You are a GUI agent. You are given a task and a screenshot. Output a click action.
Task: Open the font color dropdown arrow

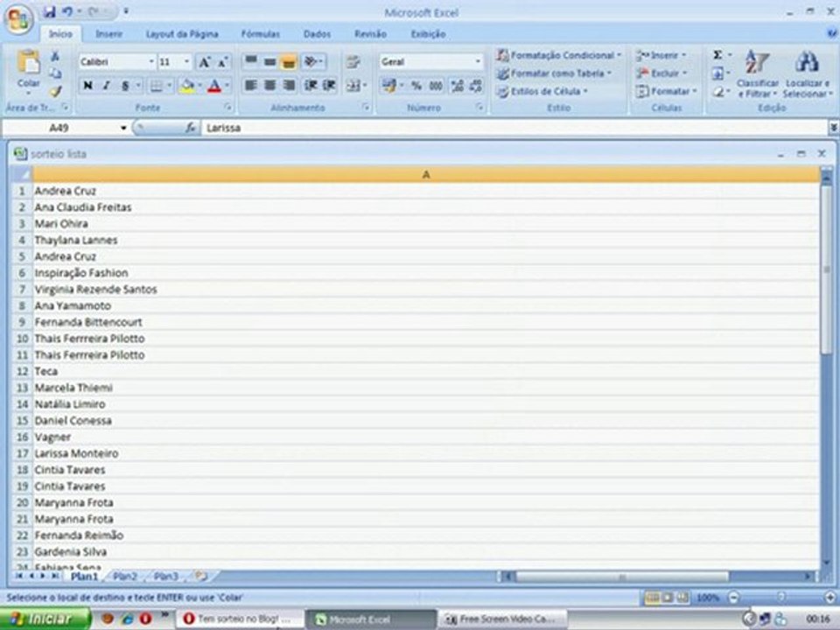point(227,86)
